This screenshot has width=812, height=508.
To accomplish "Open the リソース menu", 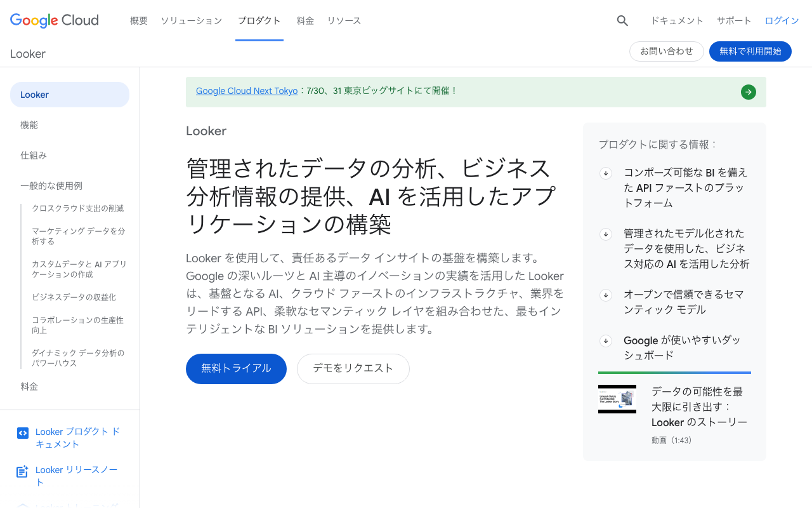I will (x=344, y=20).
